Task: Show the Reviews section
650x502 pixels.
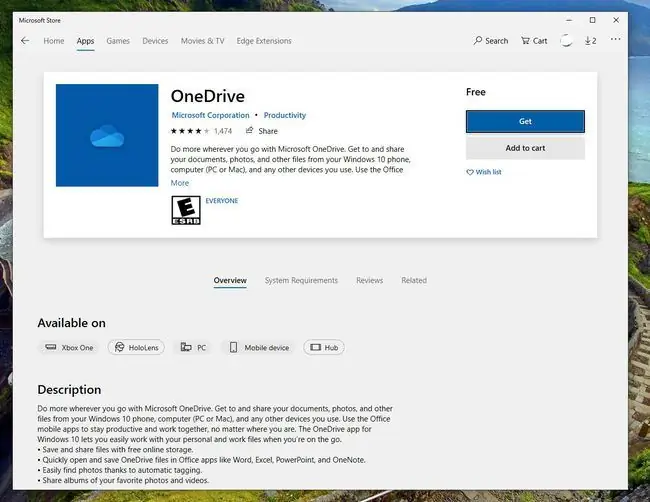Action: (x=369, y=281)
